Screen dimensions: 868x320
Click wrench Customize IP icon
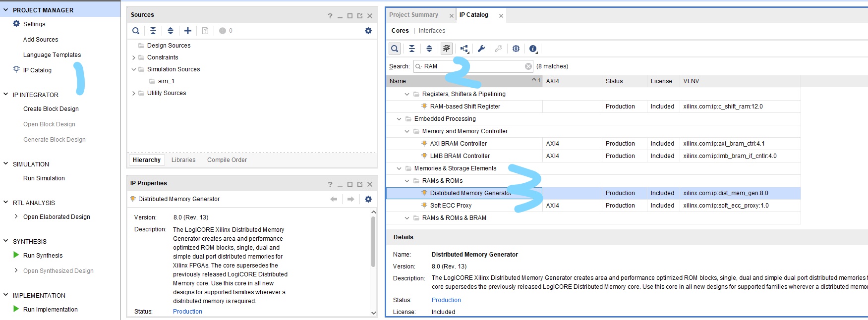point(481,49)
